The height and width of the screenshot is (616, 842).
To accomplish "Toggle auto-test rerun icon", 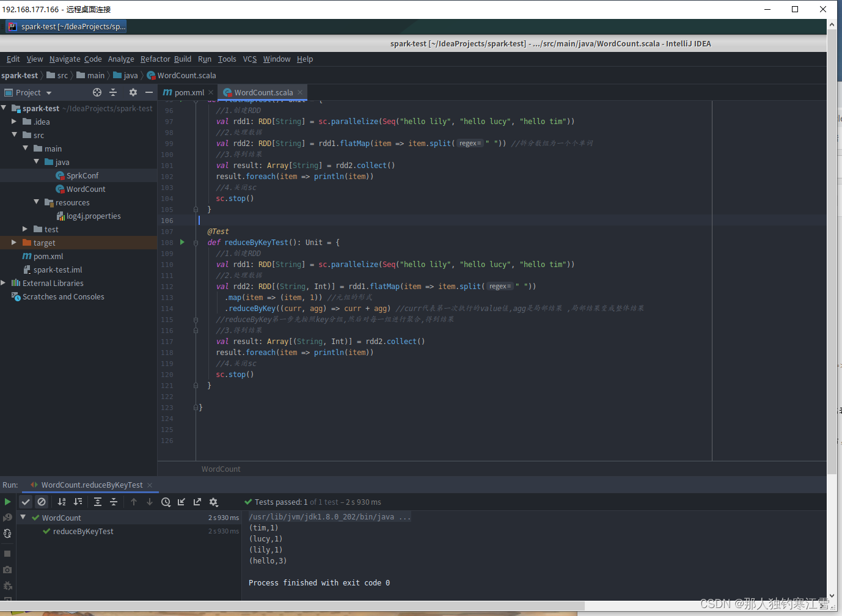I will pos(7,533).
